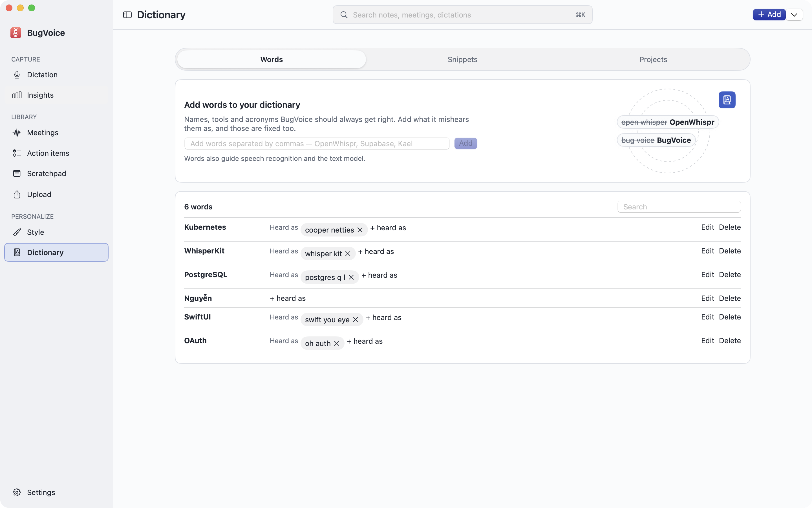Remove the 'whisper kit' heard-as chip
Viewport: 812px width, 508px height.
(348, 254)
